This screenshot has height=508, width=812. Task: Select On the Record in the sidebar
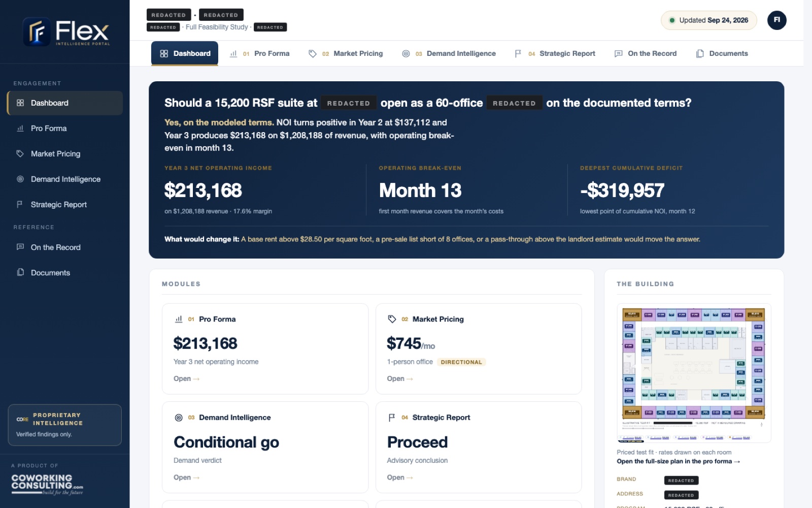click(x=65, y=247)
